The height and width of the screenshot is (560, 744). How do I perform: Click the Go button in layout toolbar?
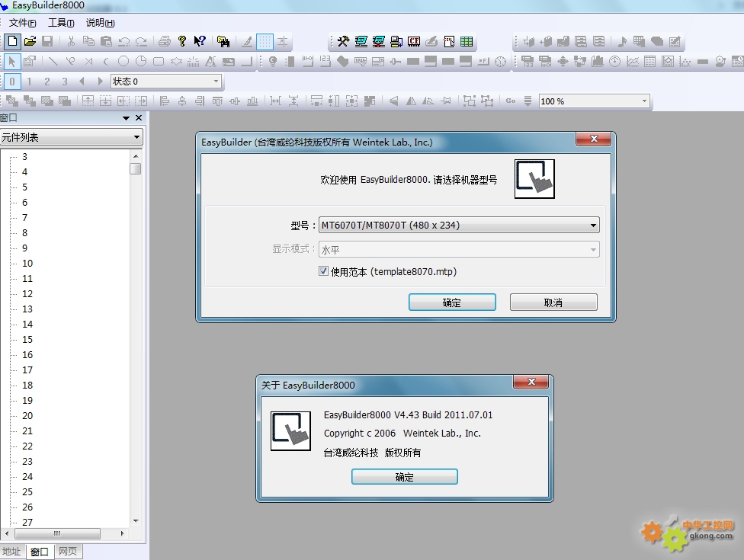tap(511, 101)
